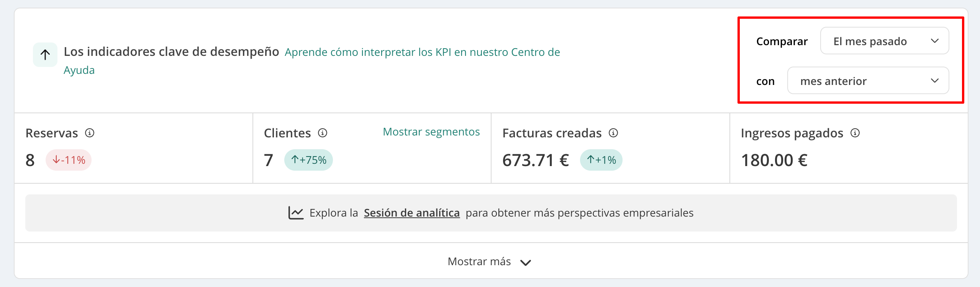The width and height of the screenshot is (980, 287).
Task: Click the Reservas count 8
Action: coord(30,160)
